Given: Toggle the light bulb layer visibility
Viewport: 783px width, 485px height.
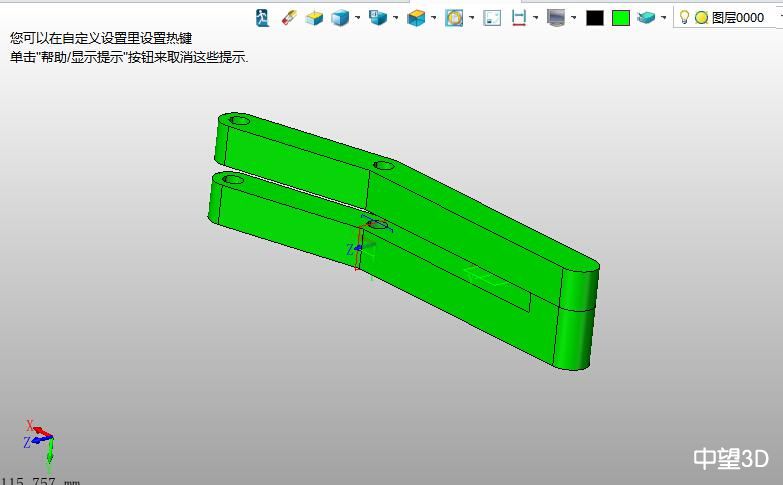Looking at the screenshot, I should [684, 17].
